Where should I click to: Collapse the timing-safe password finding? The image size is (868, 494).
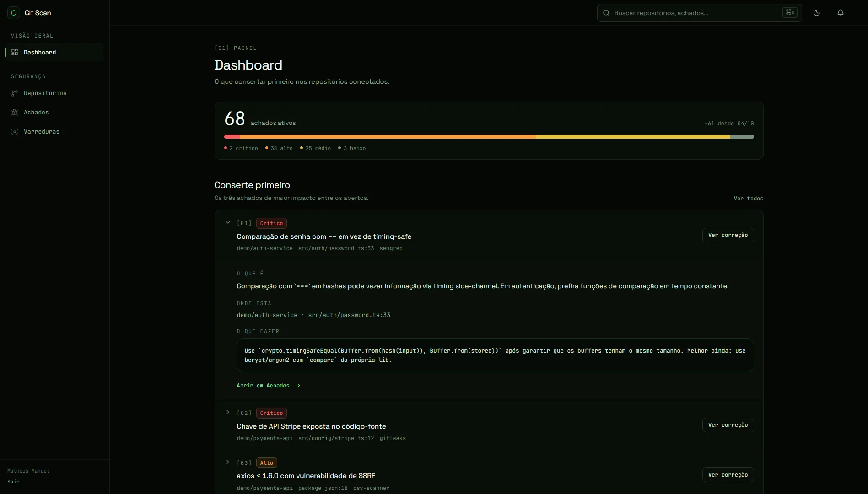click(x=228, y=222)
